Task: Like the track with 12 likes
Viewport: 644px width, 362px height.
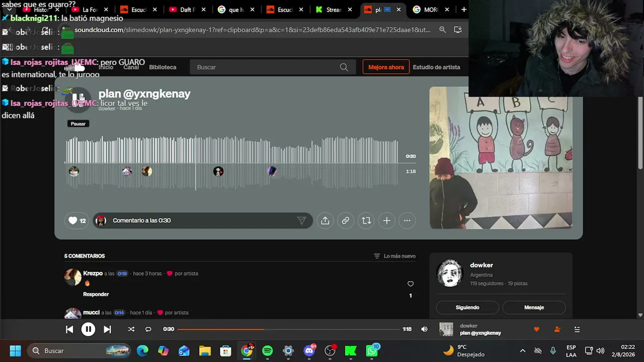Action: click(x=77, y=220)
